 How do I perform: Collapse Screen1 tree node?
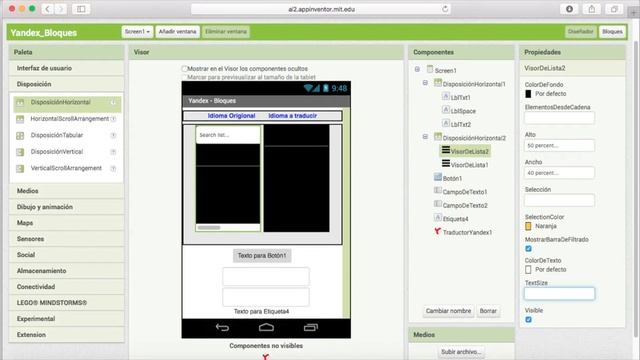pos(417,69)
